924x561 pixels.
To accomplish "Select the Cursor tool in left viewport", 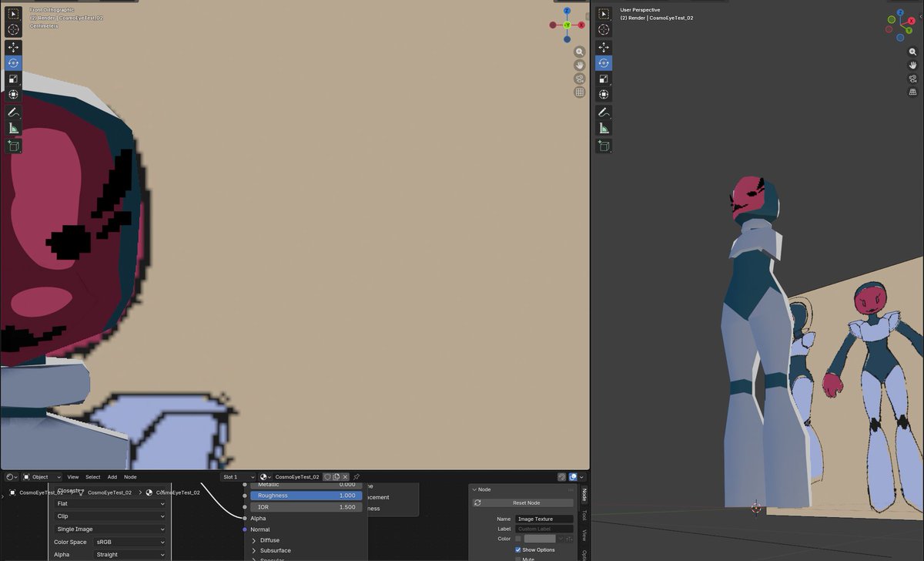I will pyautogui.click(x=13, y=29).
